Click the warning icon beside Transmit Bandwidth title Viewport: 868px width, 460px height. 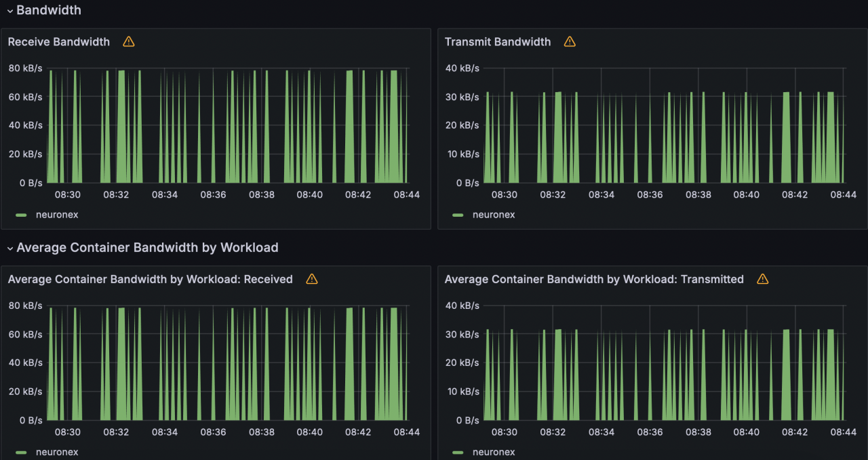point(570,42)
